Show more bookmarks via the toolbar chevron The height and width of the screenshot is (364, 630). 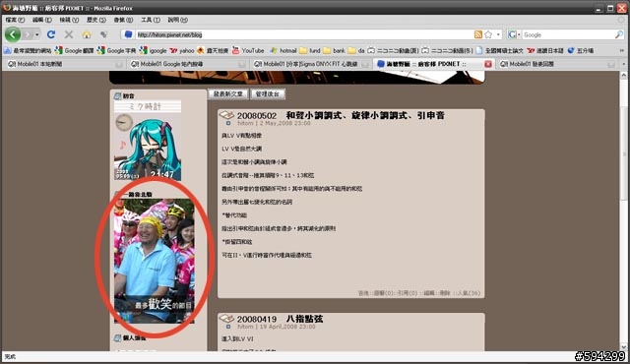click(x=622, y=51)
